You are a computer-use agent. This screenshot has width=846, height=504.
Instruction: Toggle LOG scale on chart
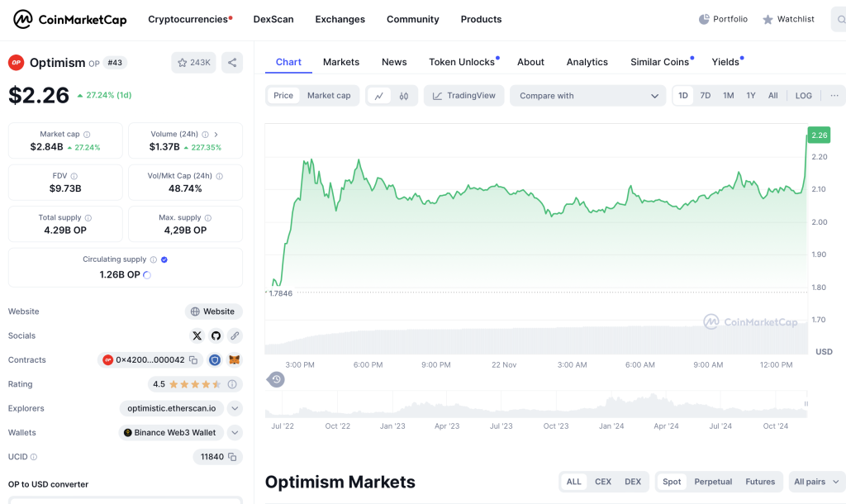coord(803,96)
